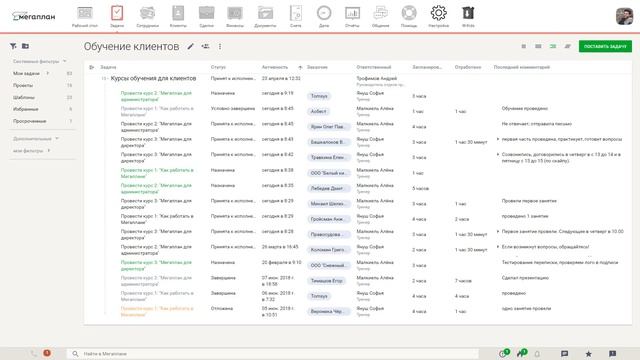The height and width of the screenshot is (360, 640).
Task: Click the filter funnel icon in sidebar
Action: [13, 46]
